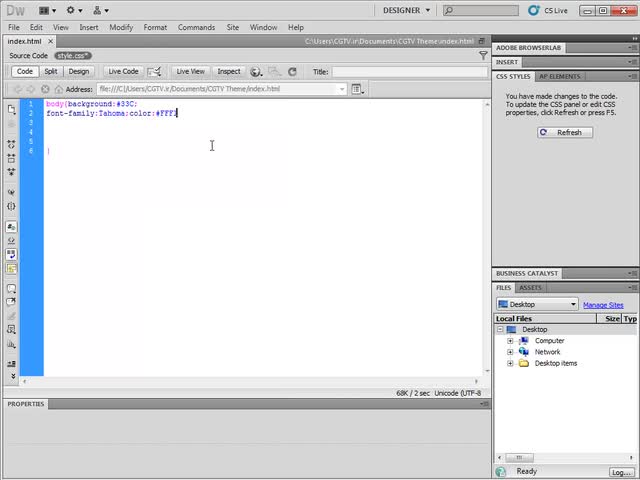Open the Layout dropdown in the title bar

click(47, 11)
